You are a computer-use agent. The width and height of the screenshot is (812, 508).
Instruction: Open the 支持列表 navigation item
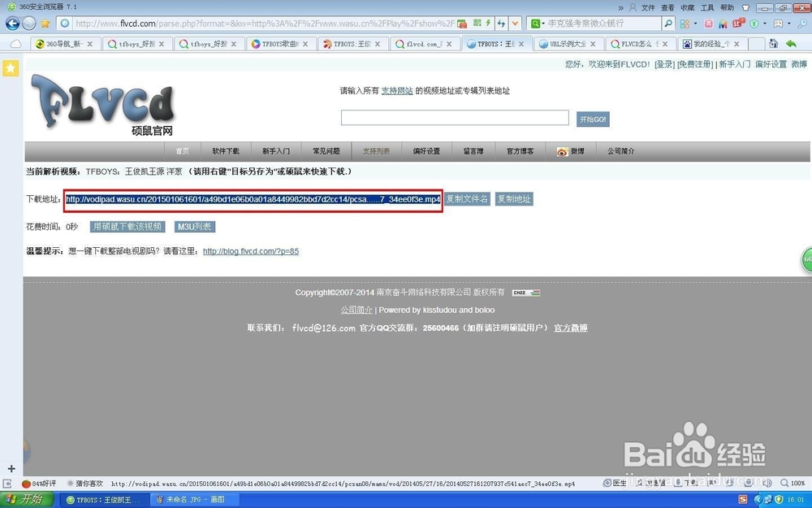pyautogui.click(x=376, y=151)
